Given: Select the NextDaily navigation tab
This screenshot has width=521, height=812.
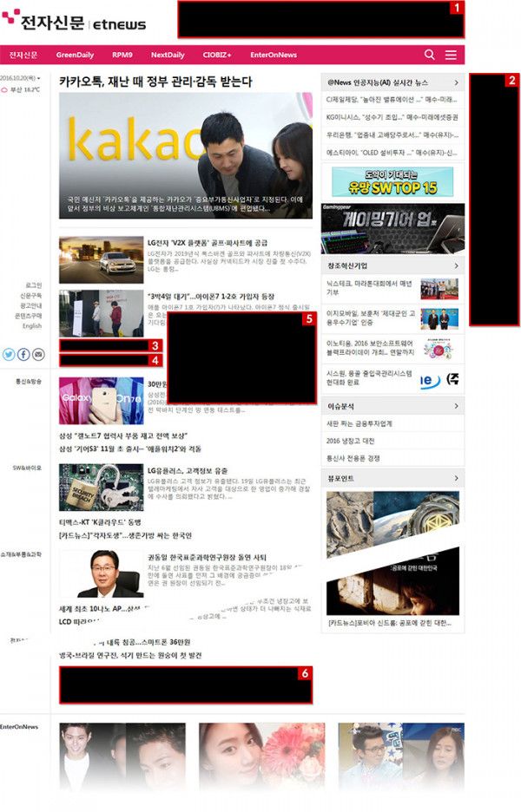Looking at the screenshot, I should [168, 55].
